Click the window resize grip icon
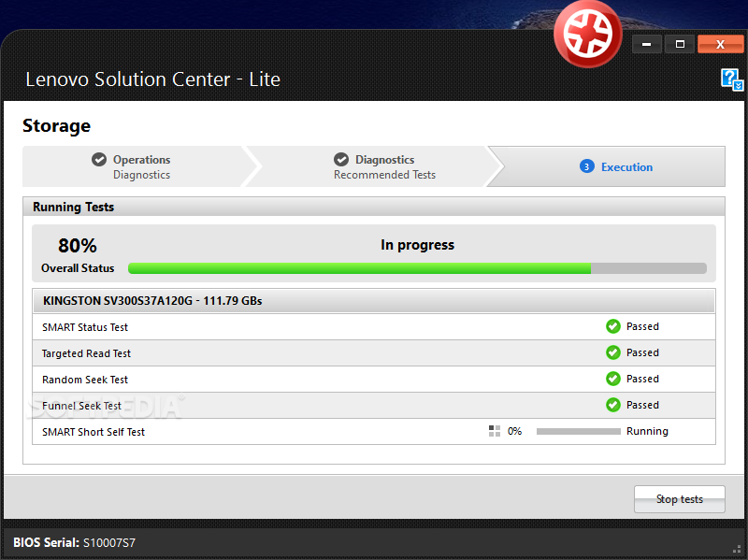 [x=737, y=549]
